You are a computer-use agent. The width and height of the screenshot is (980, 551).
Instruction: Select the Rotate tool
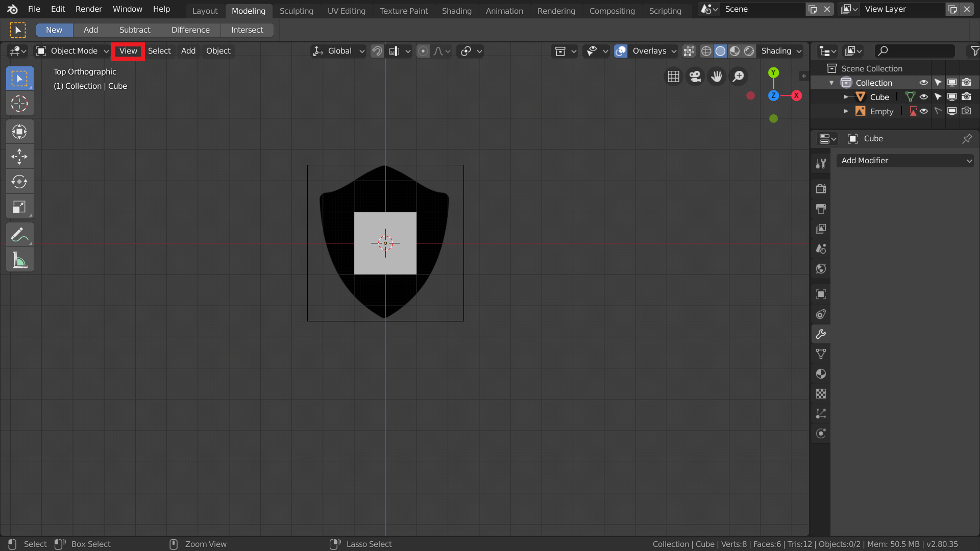tap(19, 182)
